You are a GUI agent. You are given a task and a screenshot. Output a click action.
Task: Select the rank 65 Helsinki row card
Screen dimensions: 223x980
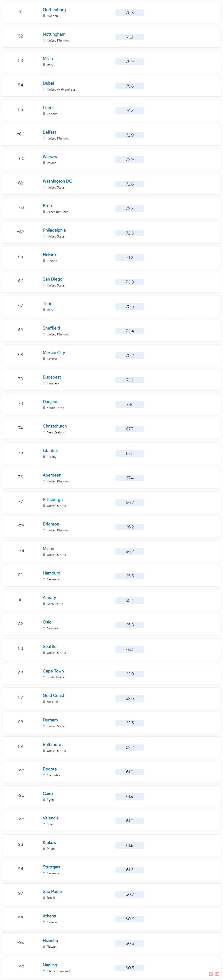tap(111, 258)
